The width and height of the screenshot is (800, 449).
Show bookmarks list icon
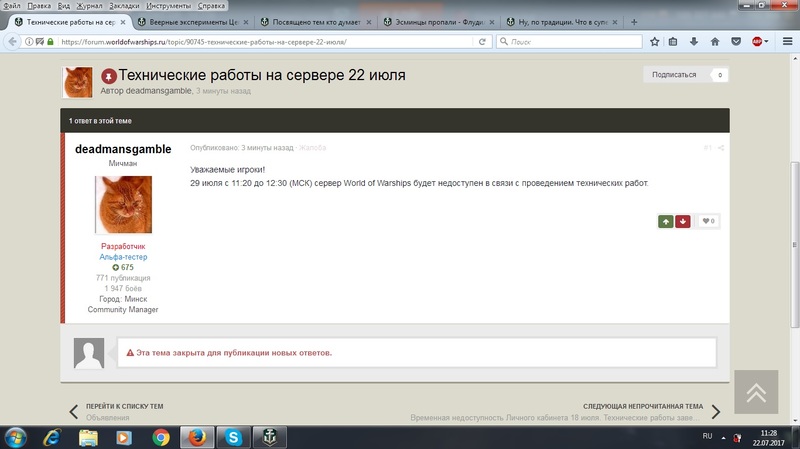(x=673, y=41)
